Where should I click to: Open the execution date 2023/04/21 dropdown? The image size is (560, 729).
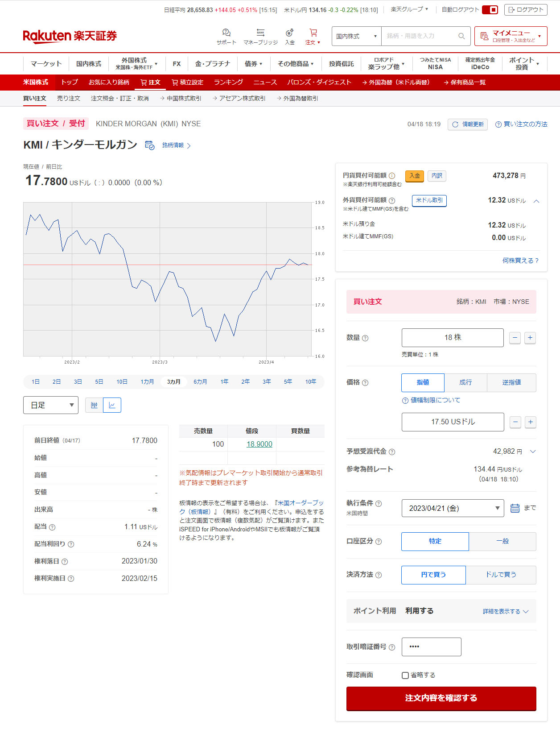pos(453,508)
